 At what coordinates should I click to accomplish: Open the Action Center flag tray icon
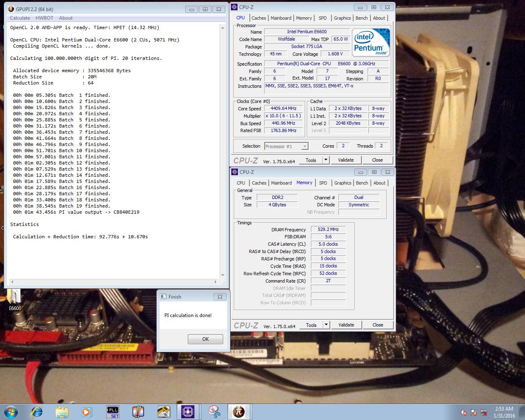click(474, 412)
